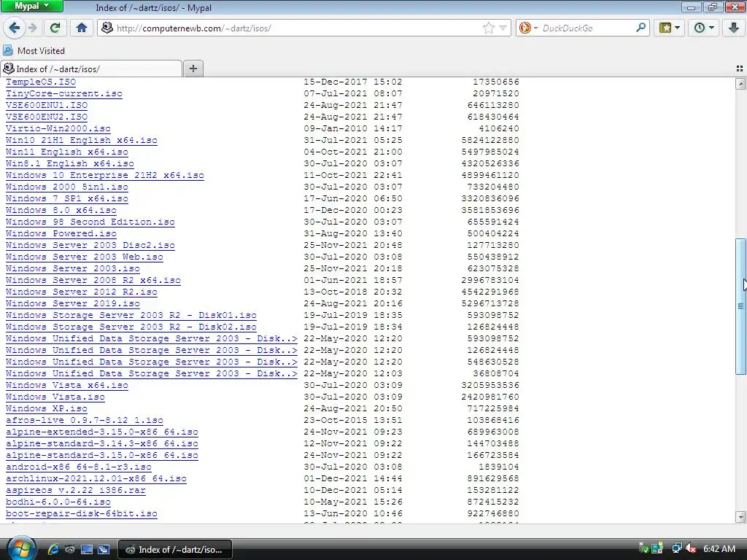Viewport: 747px width, 560px height.
Task: Launch Internet Explorer from quick launch
Action: click(53, 549)
